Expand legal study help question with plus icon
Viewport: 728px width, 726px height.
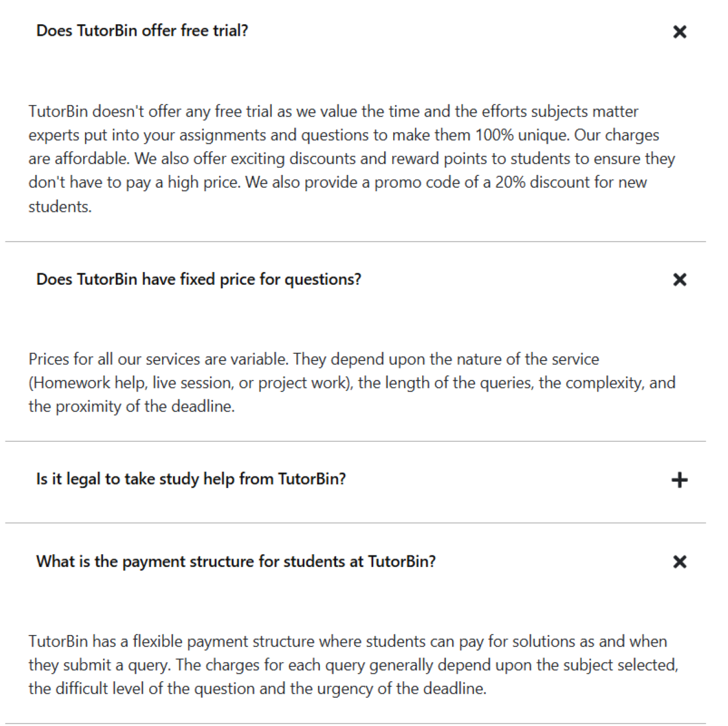tap(679, 480)
